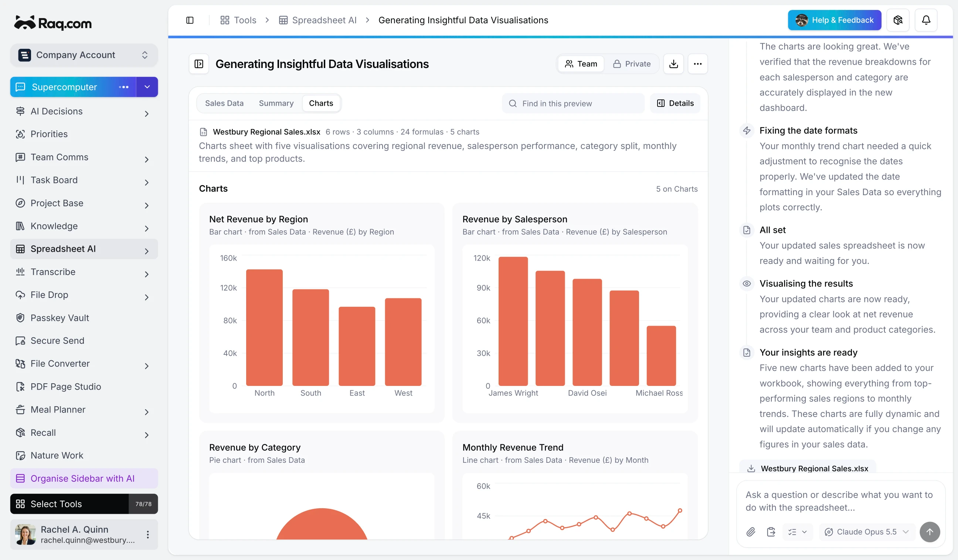
Task: Open the three-dot more options menu beside download
Action: tap(697, 64)
